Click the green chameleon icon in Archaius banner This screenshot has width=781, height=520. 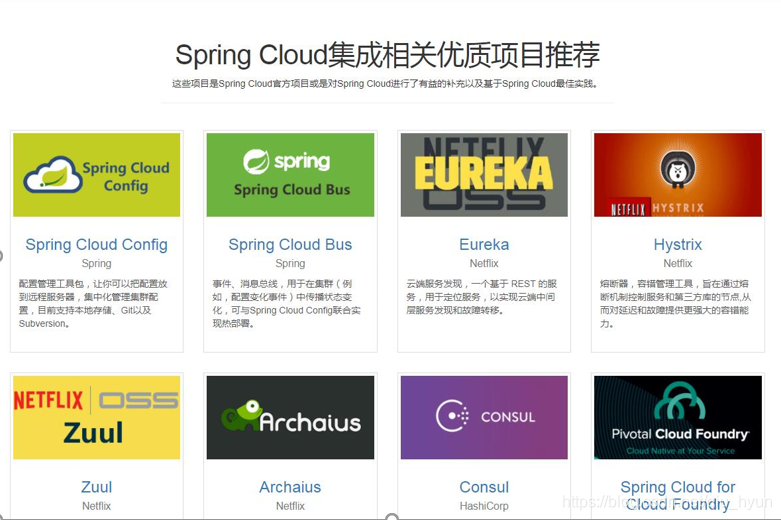coord(242,415)
